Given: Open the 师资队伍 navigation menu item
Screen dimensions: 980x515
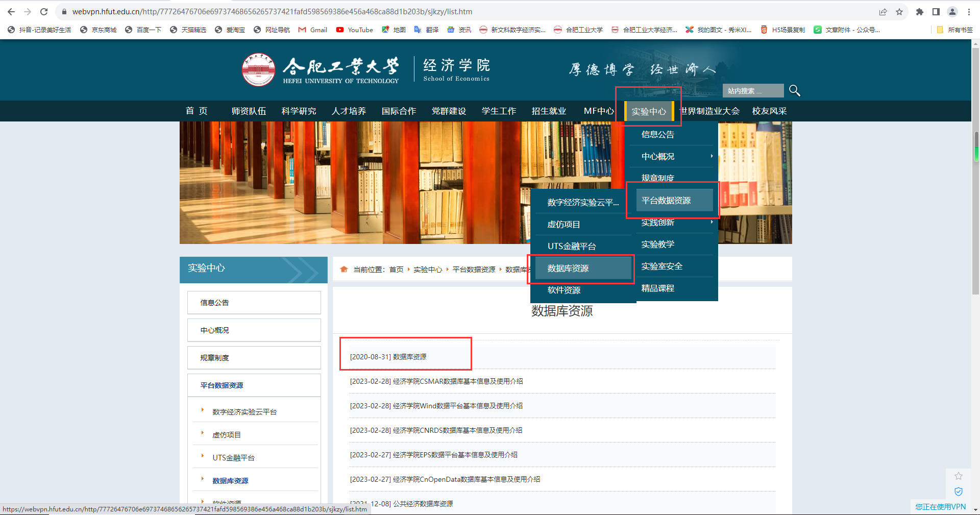Looking at the screenshot, I should click(249, 111).
